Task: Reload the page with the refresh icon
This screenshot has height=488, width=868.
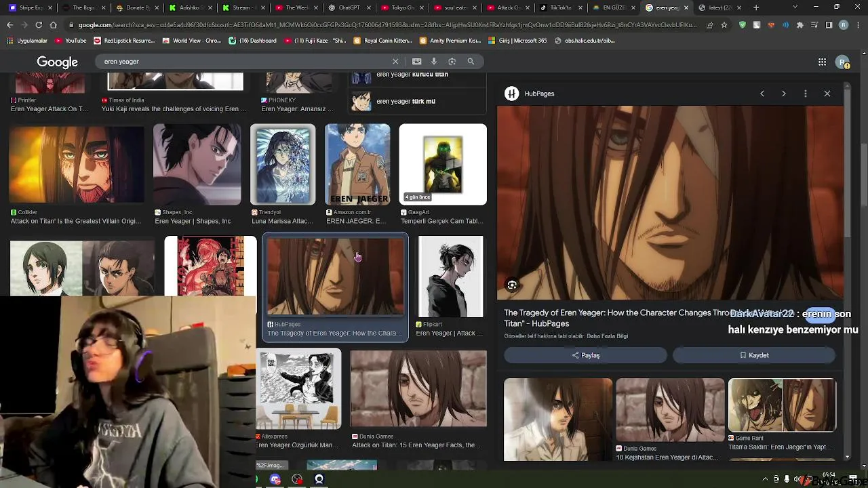Action: tap(39, 25)
